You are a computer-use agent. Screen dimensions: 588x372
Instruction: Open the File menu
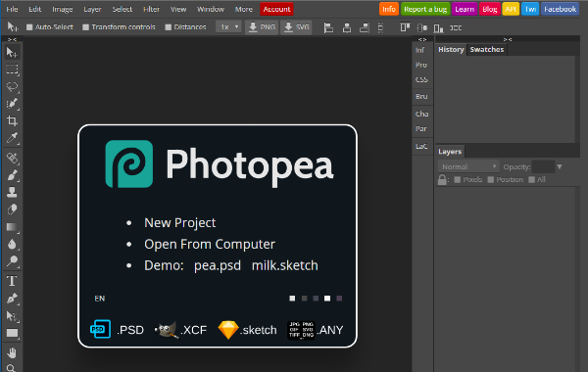coord(12,9)
